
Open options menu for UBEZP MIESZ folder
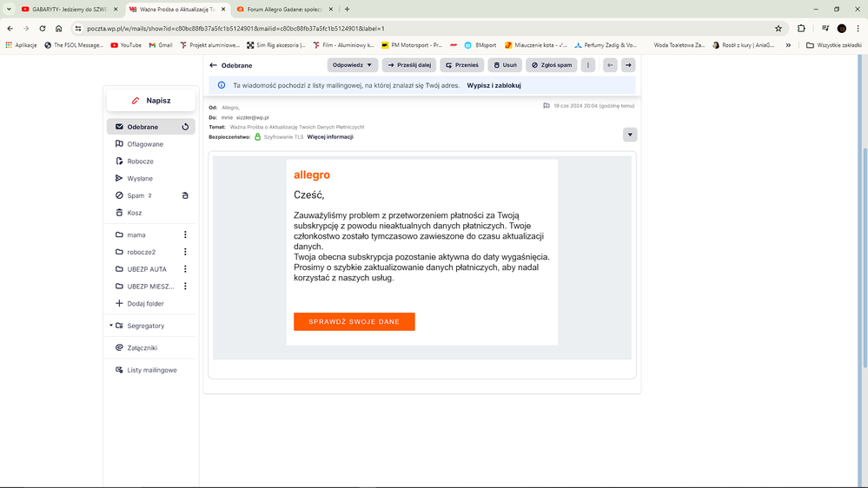coord(185,286)
